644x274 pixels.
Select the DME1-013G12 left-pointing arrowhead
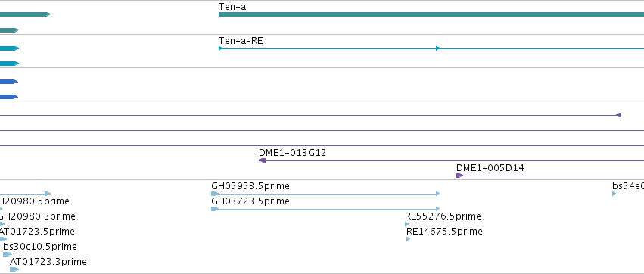[x=262, y=160]
